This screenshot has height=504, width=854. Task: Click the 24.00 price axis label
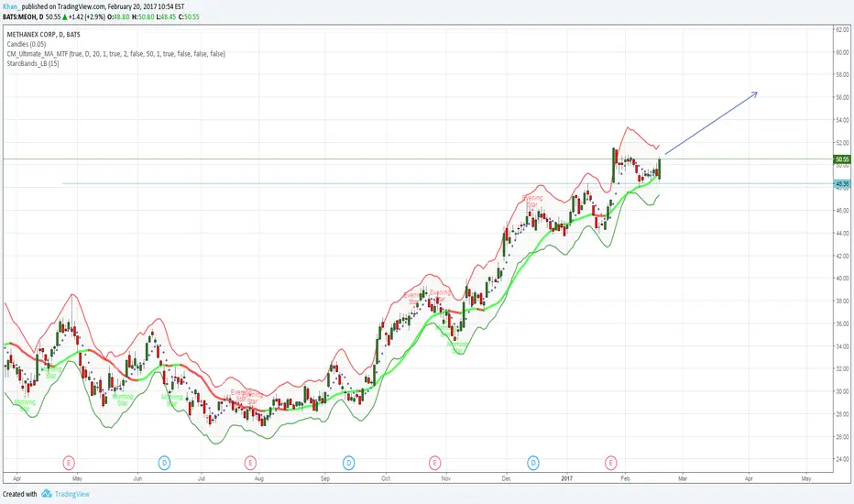pos(842,459)
